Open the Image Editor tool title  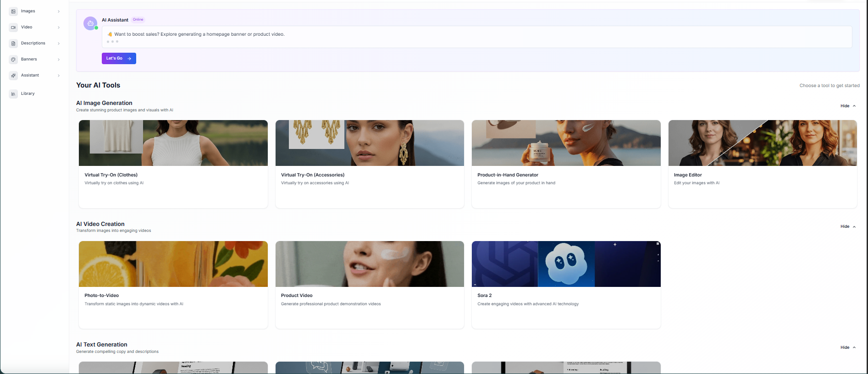tap(688, 175)
